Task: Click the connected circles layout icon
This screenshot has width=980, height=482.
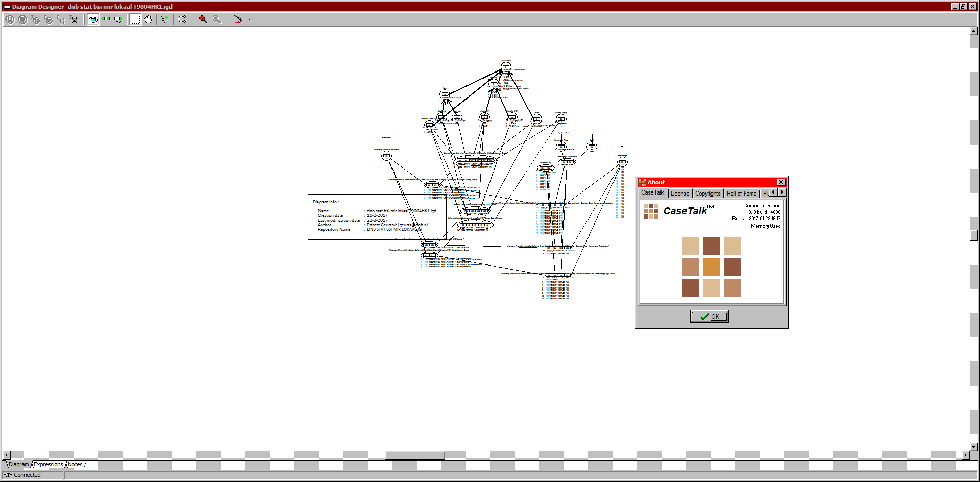Action: coord(182,19)
